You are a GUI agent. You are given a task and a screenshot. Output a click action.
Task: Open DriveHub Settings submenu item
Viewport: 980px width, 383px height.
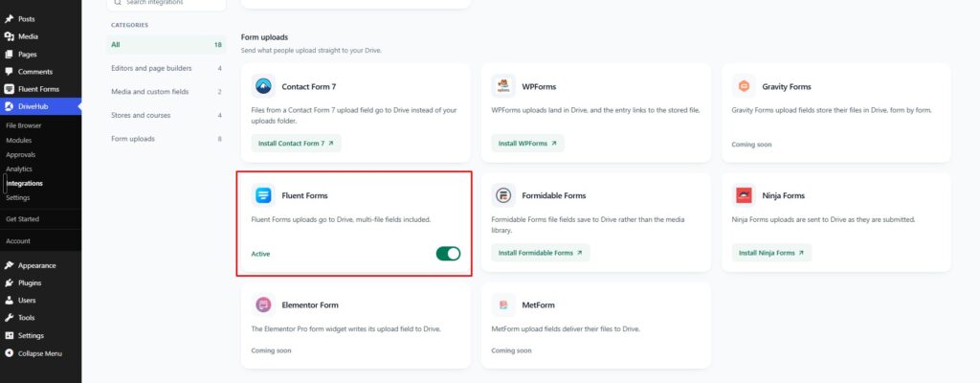click(x=17, y=198)
